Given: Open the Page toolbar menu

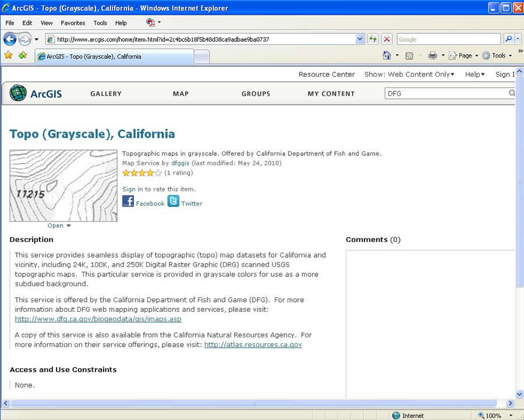Looking at the screenshot, I should coord(463,55).
